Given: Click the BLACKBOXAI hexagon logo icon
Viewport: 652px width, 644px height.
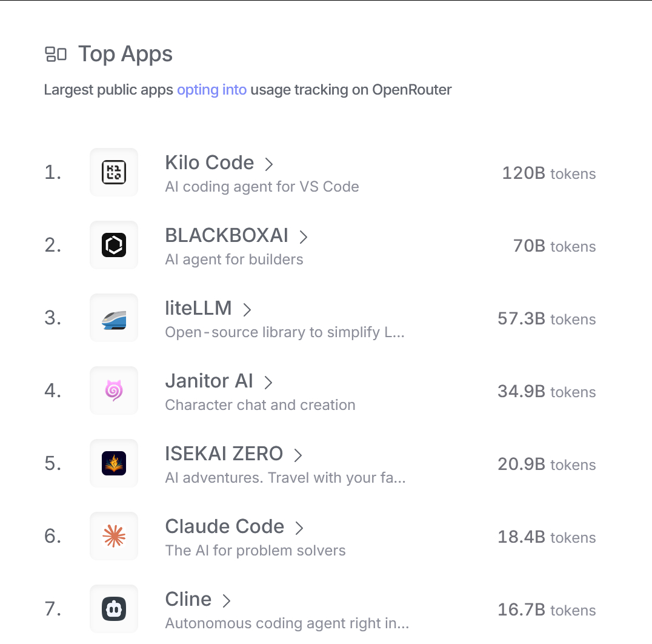Looking at the screenshot, I should 114,245.
